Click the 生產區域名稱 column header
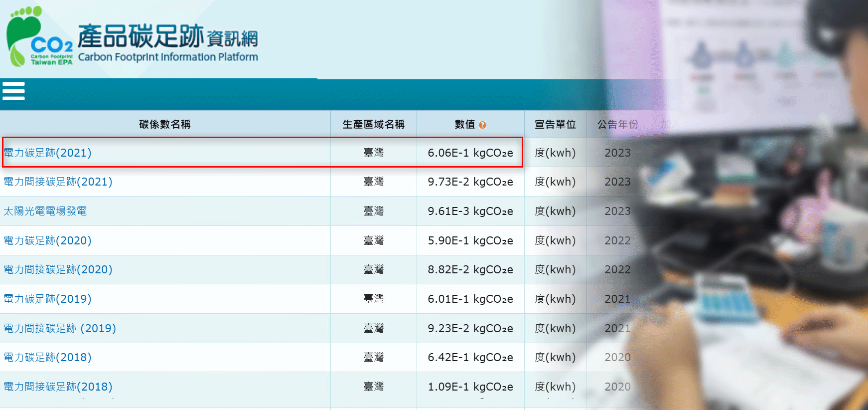This screenshot has height=410, width=868. [373, 124]
